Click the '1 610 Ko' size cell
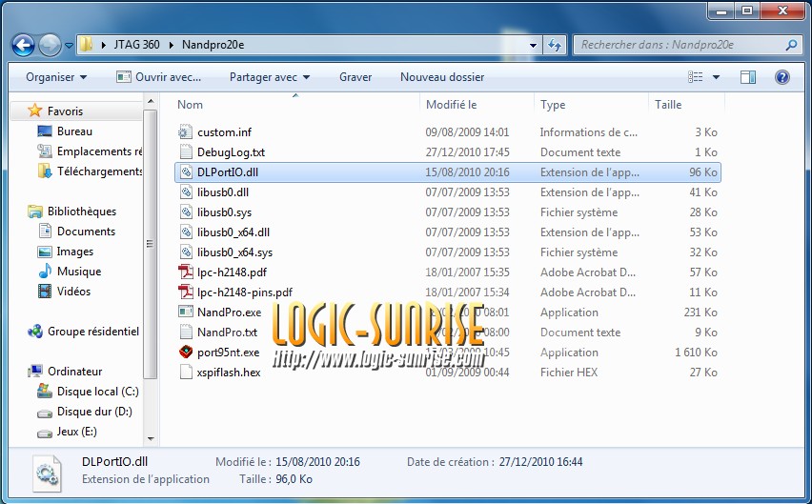 click(696, 353)
